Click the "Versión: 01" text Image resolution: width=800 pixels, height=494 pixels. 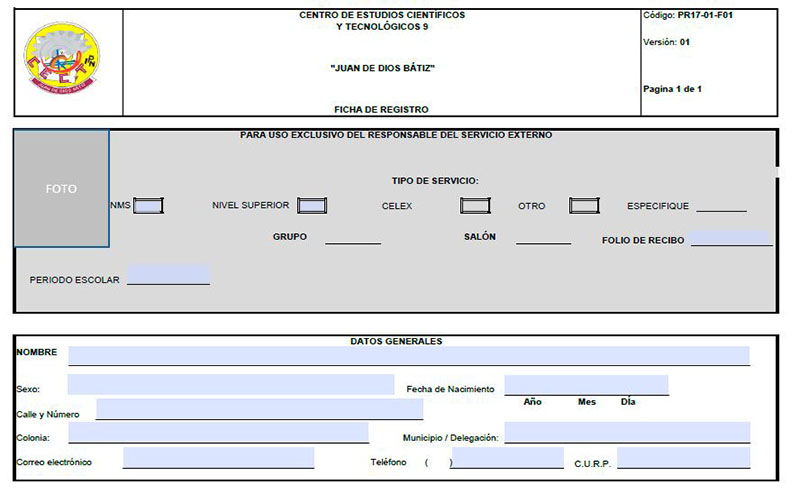[666, 42]
